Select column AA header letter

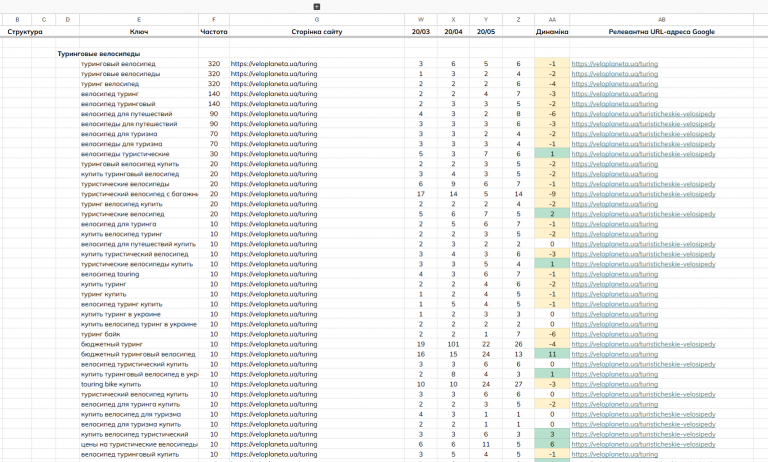point(552,20)
